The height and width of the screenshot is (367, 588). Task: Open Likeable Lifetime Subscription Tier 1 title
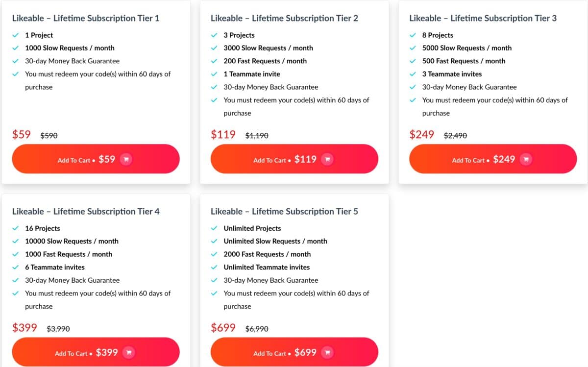point(86,18)
